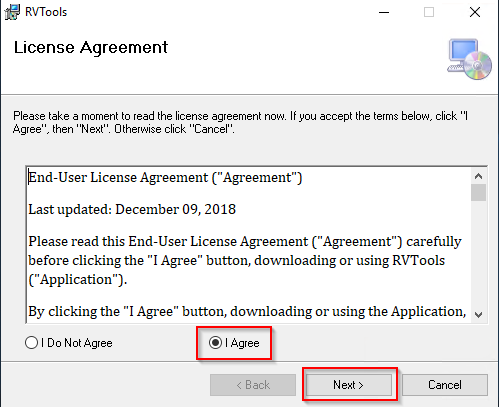Click empty scrollbar track below the thumb
Viewport: 499px width, 407px height.
[x=479, y=254]
